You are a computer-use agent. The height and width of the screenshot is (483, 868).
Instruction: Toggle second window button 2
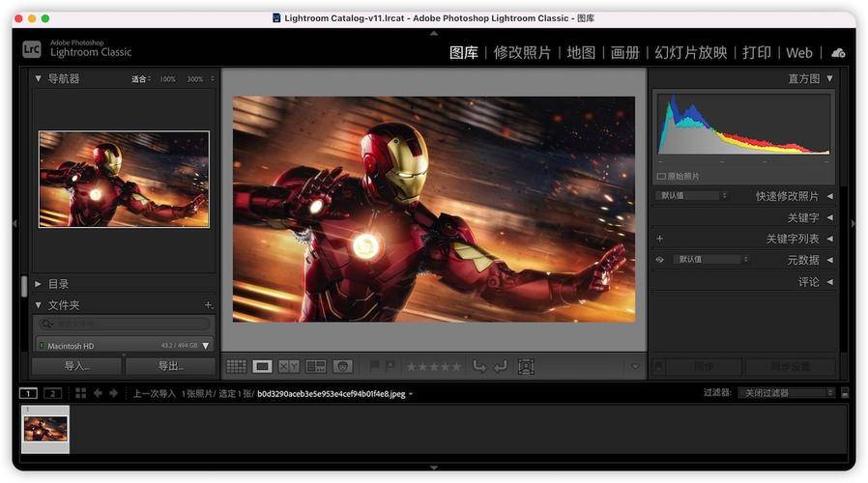[x=52, y=393]
